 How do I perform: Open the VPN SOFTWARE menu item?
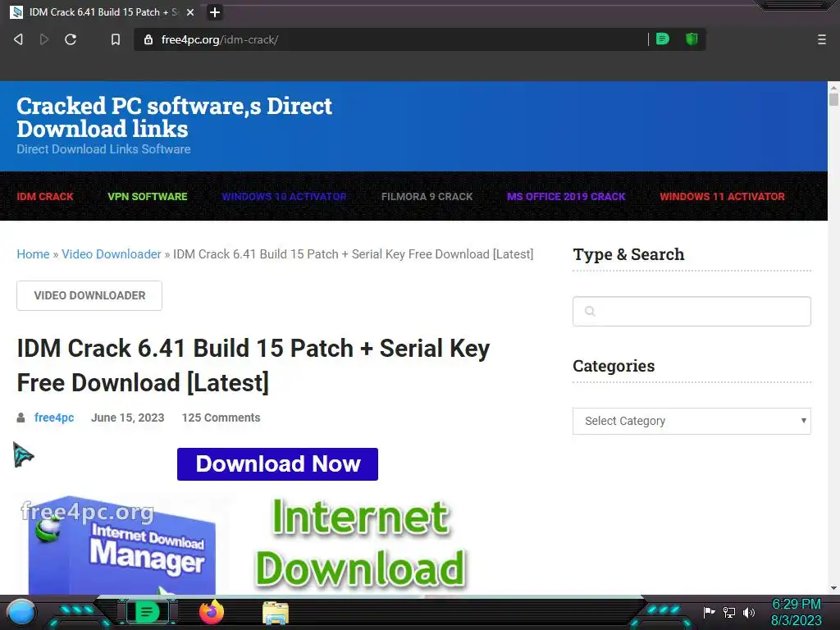click(x=148, y=197)
